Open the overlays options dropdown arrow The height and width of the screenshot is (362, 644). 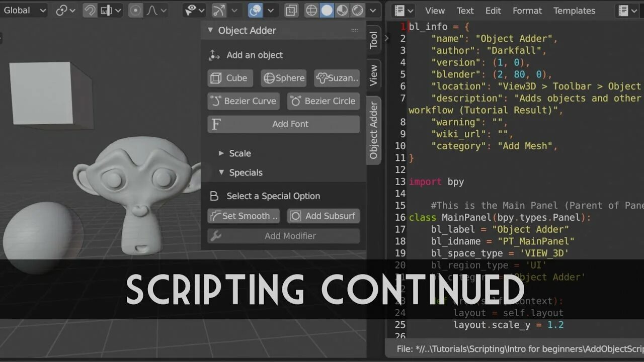click(x=270, y=10)
